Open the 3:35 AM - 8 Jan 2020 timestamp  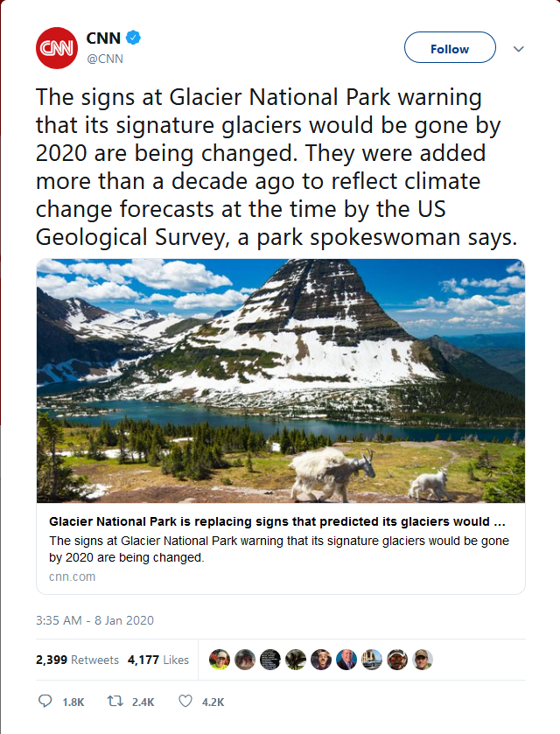94,620
